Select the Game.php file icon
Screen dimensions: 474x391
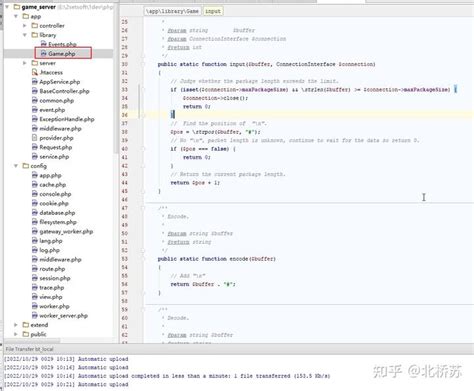43,53
